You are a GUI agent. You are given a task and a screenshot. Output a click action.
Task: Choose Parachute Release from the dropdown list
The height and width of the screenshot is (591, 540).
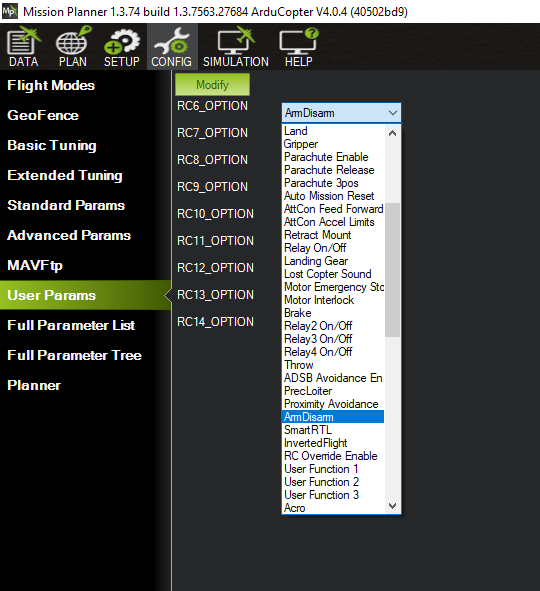pos(329,170)
